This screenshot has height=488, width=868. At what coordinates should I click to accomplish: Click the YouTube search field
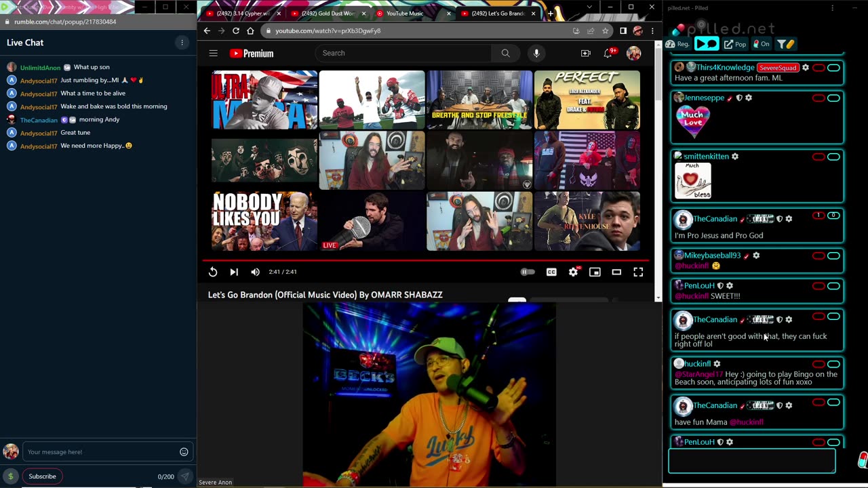pos(403,53)
